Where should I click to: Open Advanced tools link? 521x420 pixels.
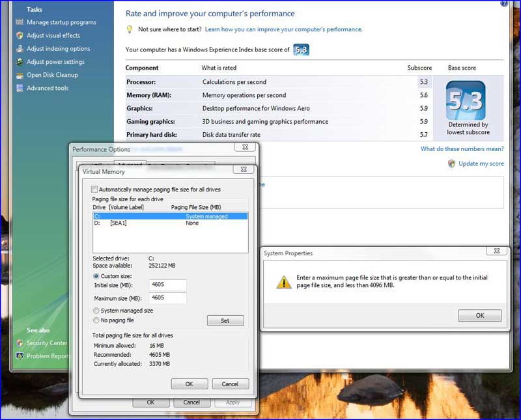[48, 88]
